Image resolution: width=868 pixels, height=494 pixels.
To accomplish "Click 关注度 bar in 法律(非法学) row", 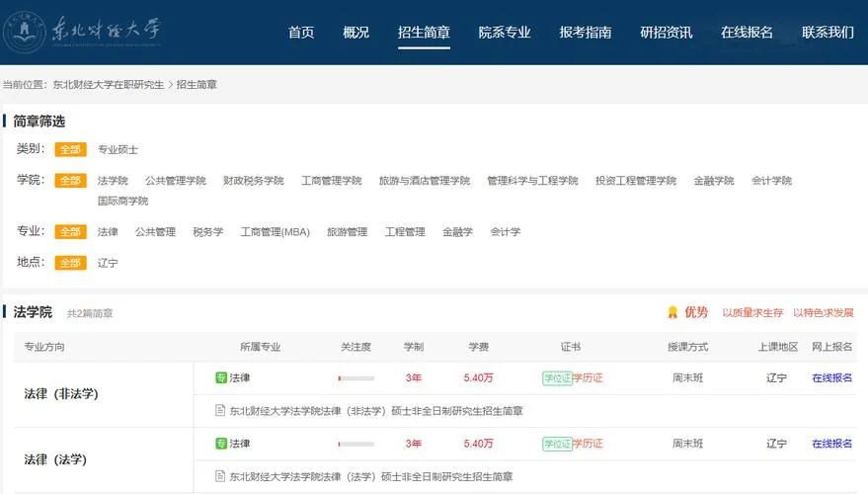I will pyautogui.click(x=355, y=378).
